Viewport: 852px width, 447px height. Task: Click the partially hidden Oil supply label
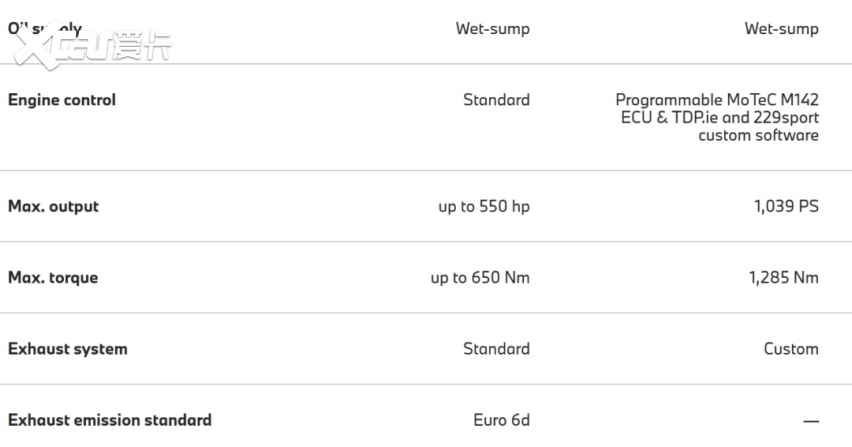pyautogui.click(x=45, y=29)
